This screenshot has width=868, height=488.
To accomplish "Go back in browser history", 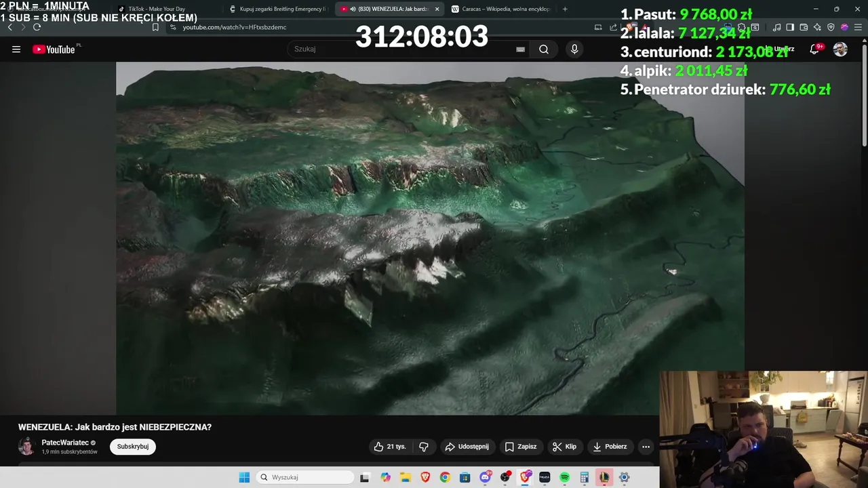I will click(x=9, y=27).
